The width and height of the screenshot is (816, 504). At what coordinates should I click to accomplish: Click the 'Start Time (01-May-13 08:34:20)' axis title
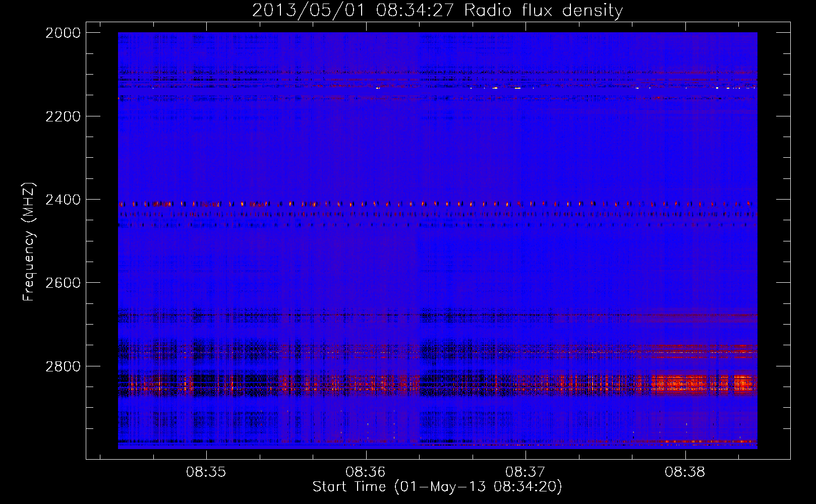[437, 487]
